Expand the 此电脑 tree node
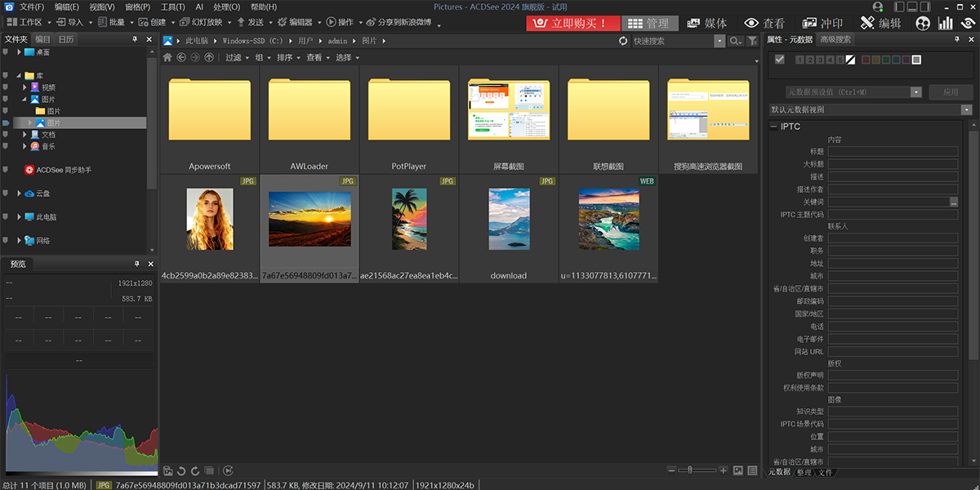Screen dimensions: 980x490 (x=20, y=217)
